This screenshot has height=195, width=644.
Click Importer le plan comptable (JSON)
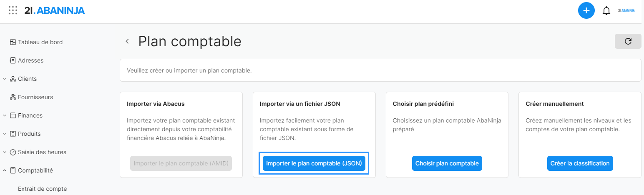[x=314, y=163]
